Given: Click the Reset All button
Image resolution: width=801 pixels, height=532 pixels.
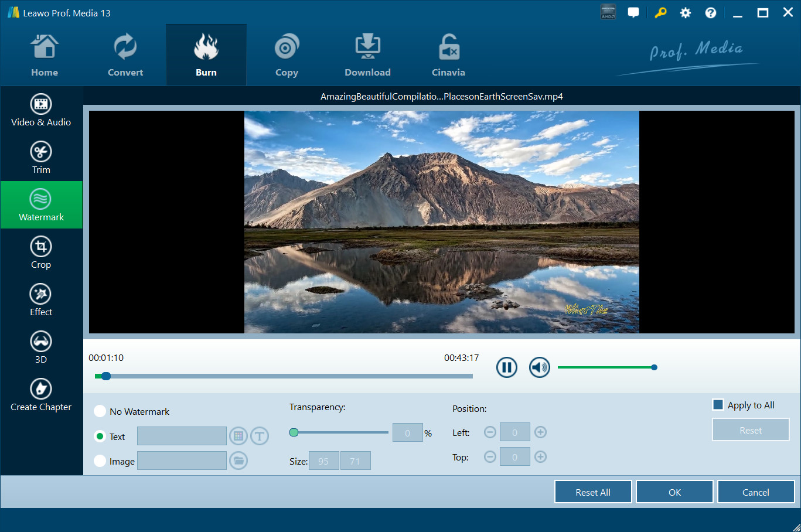Looking at the screenshot, I should click(592, 492).
